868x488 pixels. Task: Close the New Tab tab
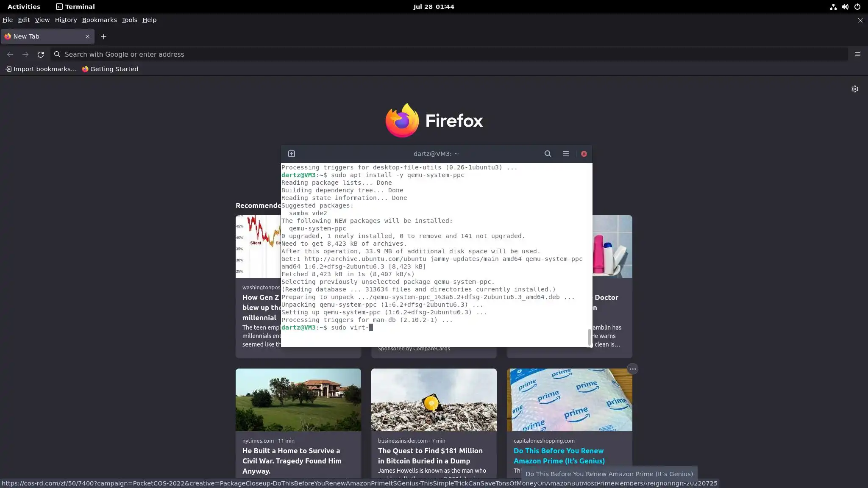[x=88, y=36]
